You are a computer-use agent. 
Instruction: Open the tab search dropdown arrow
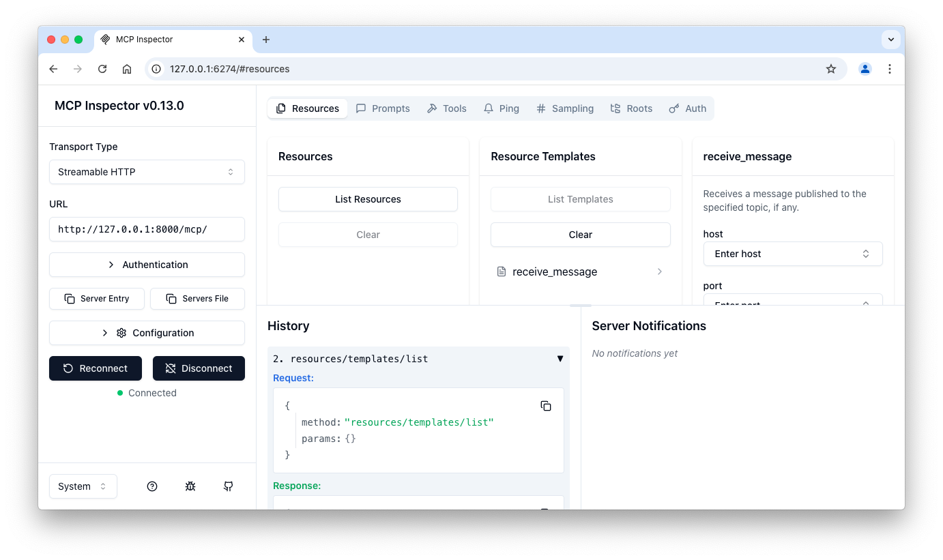coord(891,40)
